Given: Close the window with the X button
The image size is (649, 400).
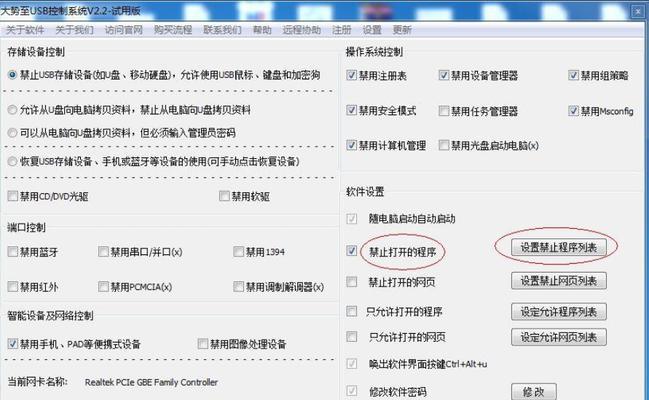Looking at the screenshot, I should [x=638, y=11].
